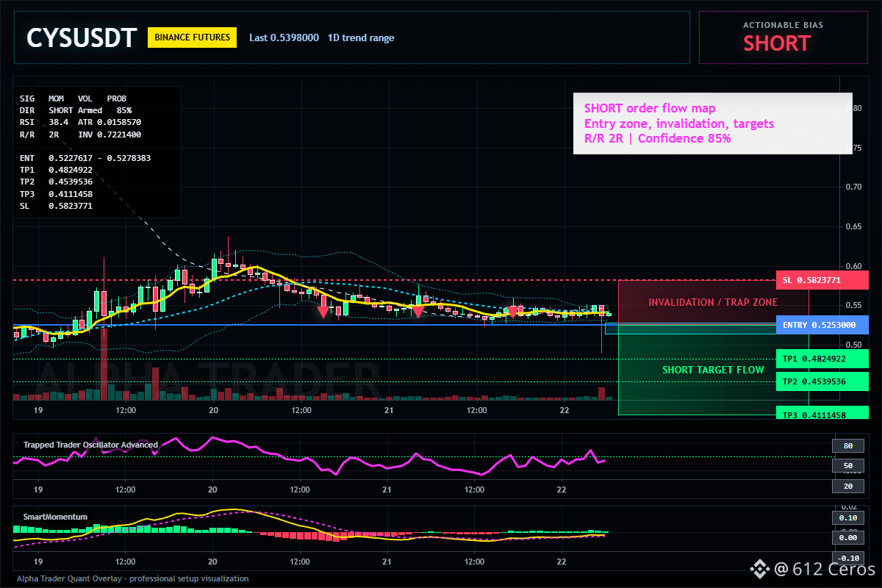
Task: Click the R/R 2R INV 0.7221400 row
Action: (x=81, y=134)
